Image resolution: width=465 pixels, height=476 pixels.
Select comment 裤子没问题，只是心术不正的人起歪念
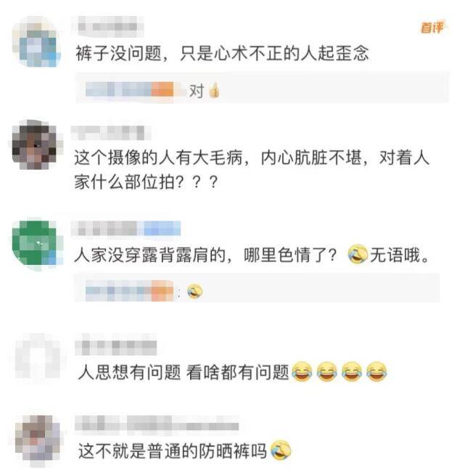tap(222, 54)
